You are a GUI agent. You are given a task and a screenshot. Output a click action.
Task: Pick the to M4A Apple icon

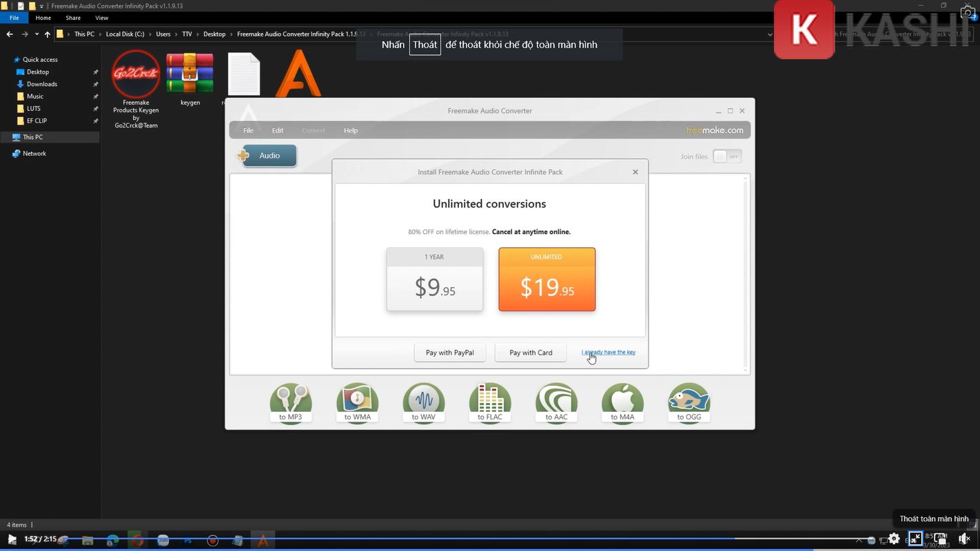click(622, 403)
